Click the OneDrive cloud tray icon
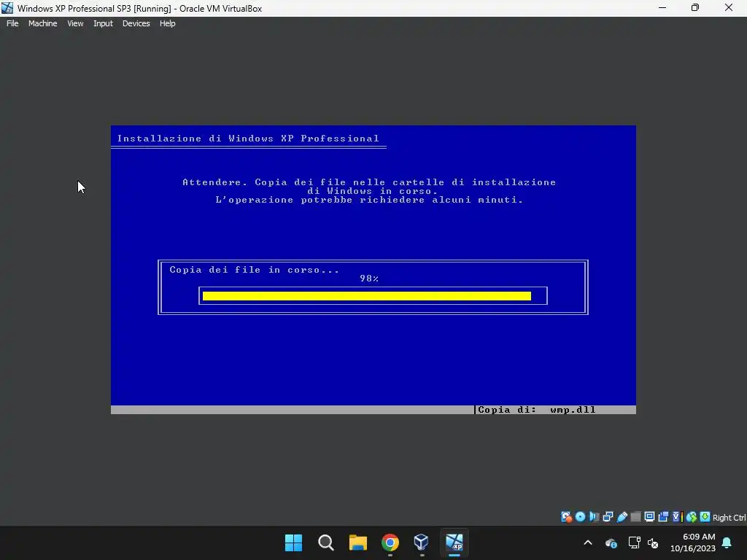Image resolution: width=747 pixels, height=560 pixels. pos(611,542)
